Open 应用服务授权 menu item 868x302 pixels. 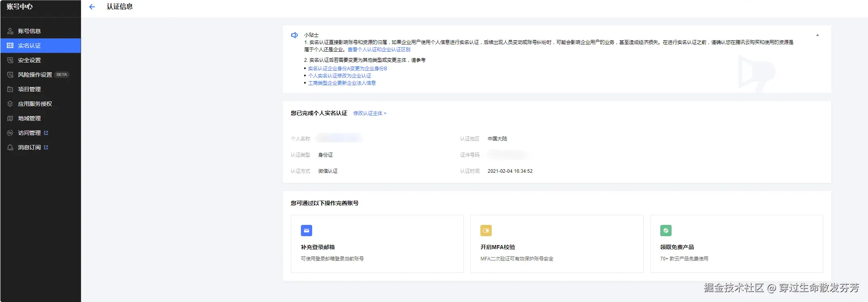pos(40,104)
